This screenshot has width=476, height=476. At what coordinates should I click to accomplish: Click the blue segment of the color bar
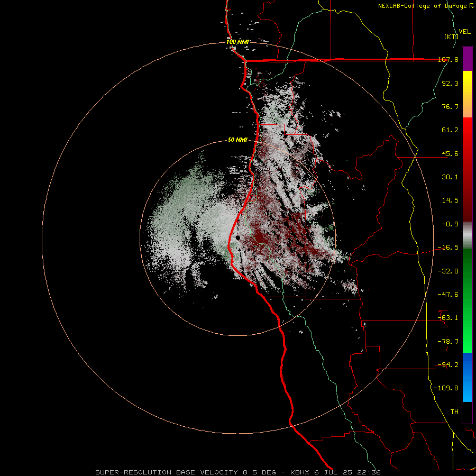click(x=467, y=377)
